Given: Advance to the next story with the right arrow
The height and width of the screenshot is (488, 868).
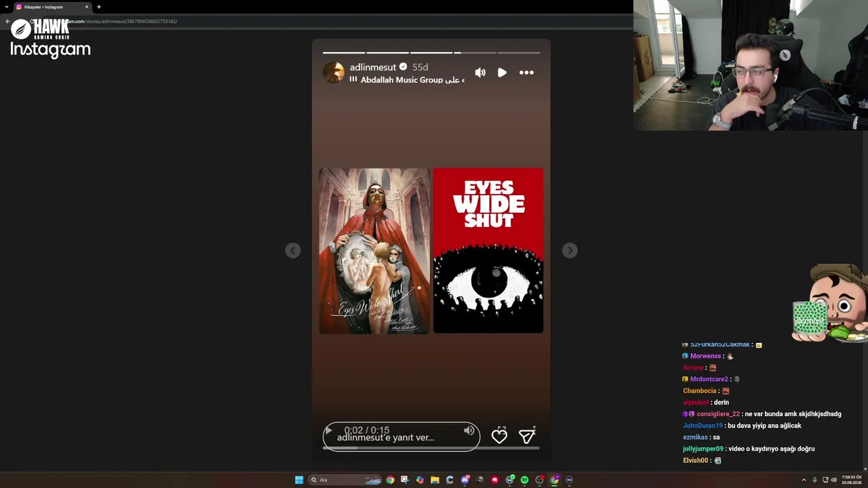Looking at the screenshot, I should coord(570,251).
